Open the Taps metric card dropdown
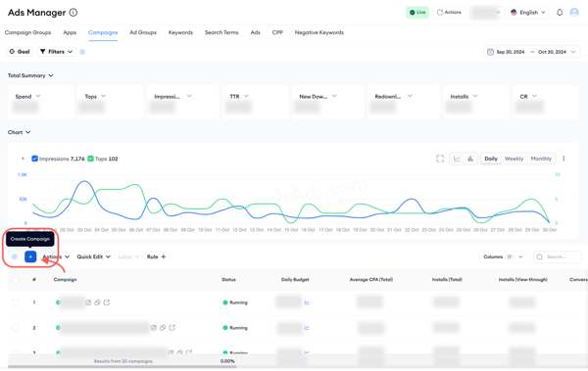The image size is (588, 371). pos(104,96)
